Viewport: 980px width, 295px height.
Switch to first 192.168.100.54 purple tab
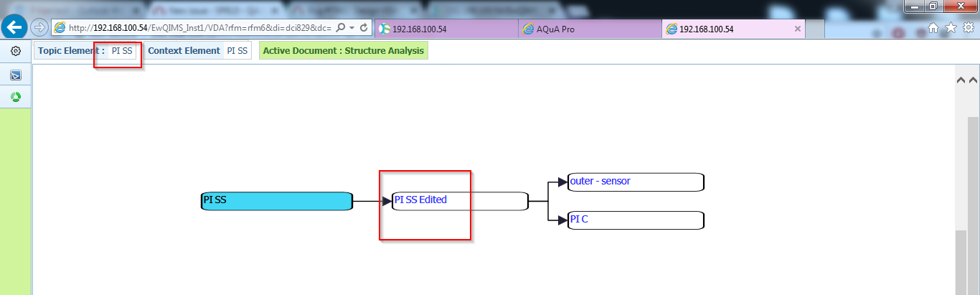pos(446,29)
